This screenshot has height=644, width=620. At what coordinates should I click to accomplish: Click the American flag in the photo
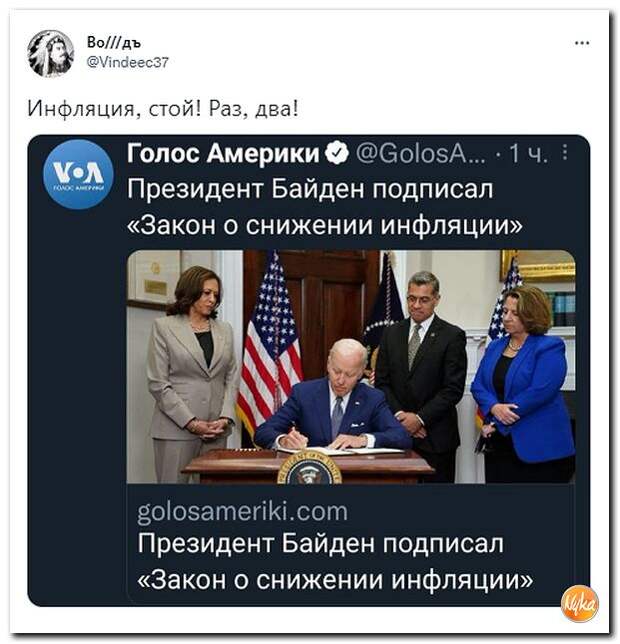268,347
